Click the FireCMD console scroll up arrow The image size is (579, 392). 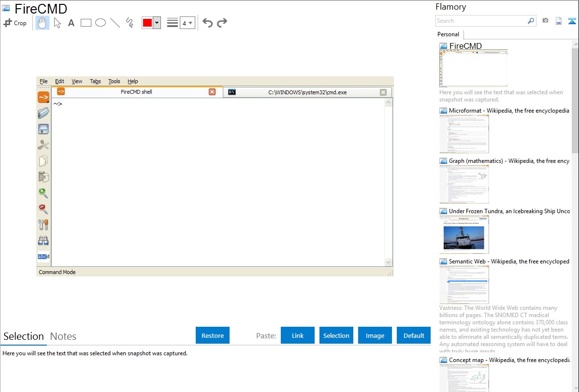coord(388,102)
